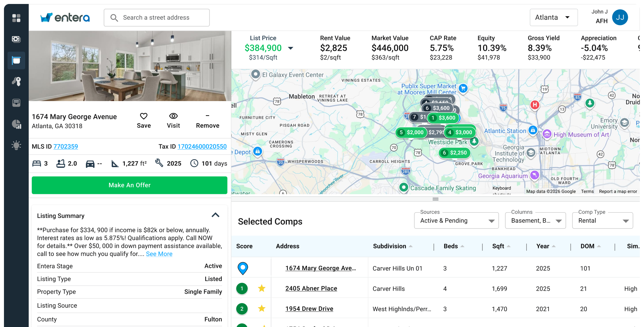Click the Equity 10.39% value
This screenshot has height=327, width=644.
coord(492,48)
